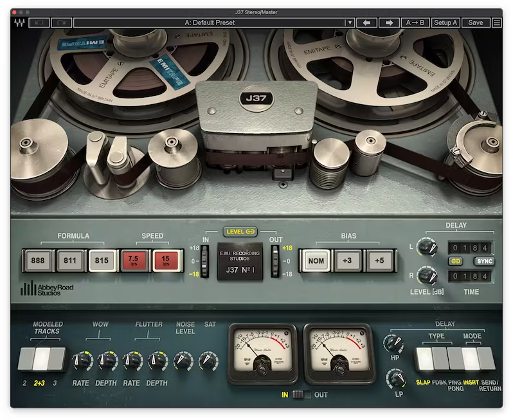Select PING PONG delay type
The image size is (513, 420).
(x=455, y=359)
